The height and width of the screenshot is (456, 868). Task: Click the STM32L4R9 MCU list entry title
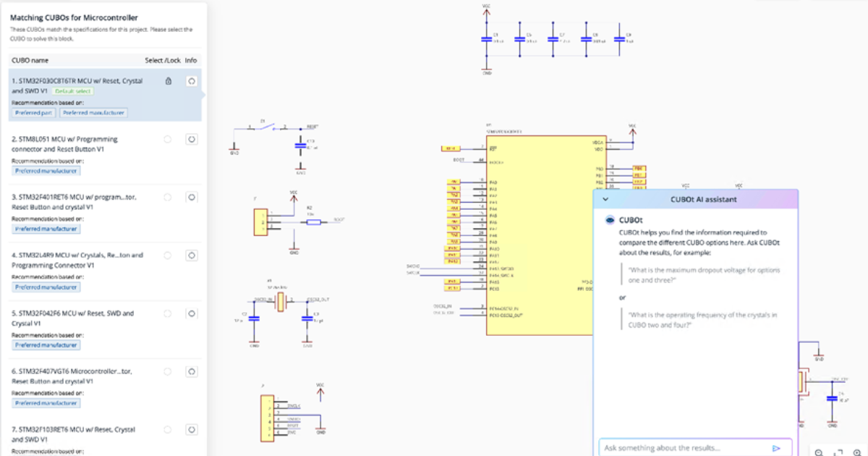[77, 260]
